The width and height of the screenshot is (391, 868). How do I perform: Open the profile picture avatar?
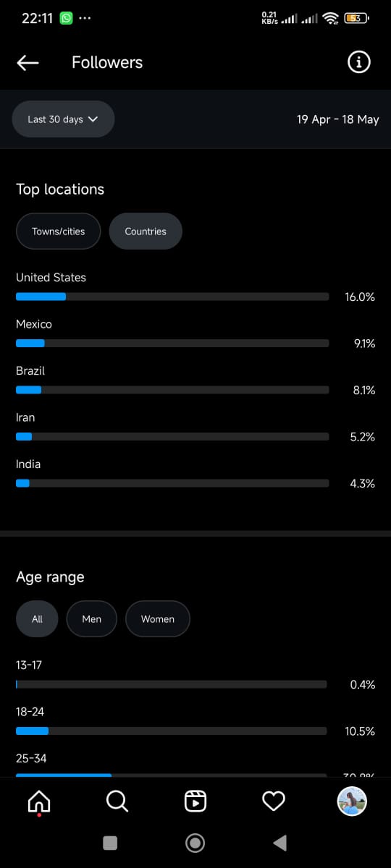[x=352, y=801]
